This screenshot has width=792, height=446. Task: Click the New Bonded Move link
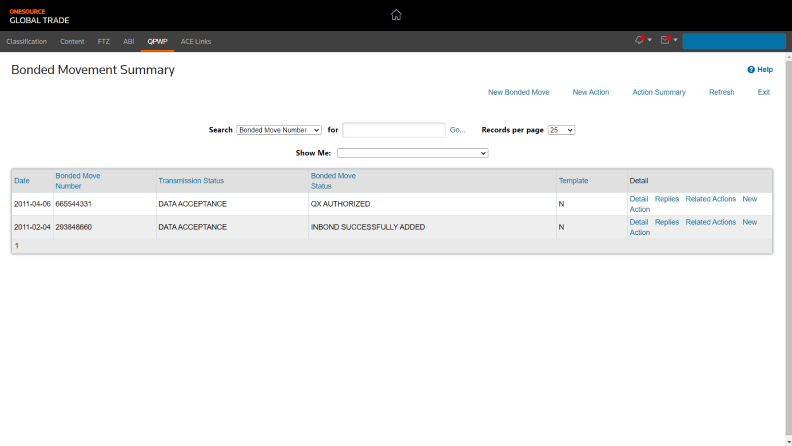click(x=518, y=92)
